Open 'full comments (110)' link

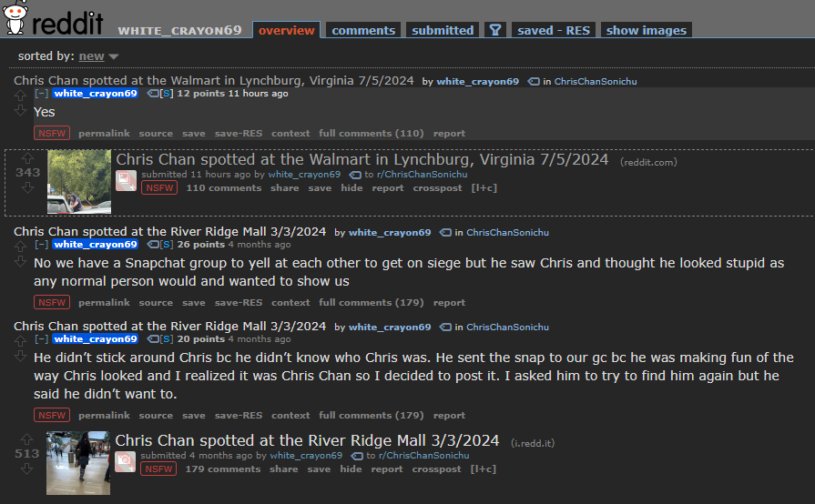(x=372, y=134)
